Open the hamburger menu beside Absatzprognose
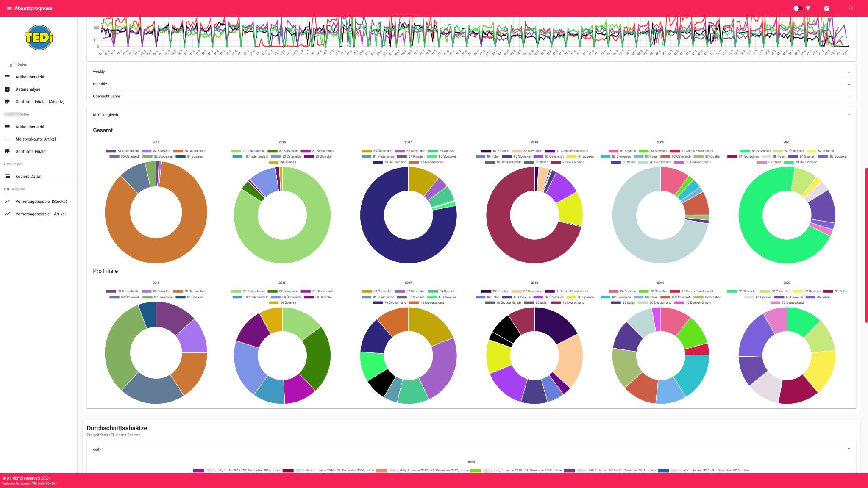 [x=9, y=8]
